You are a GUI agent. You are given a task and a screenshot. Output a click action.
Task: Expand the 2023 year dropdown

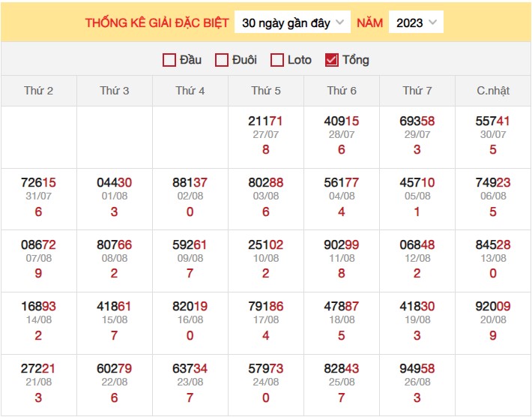point(416,22)
